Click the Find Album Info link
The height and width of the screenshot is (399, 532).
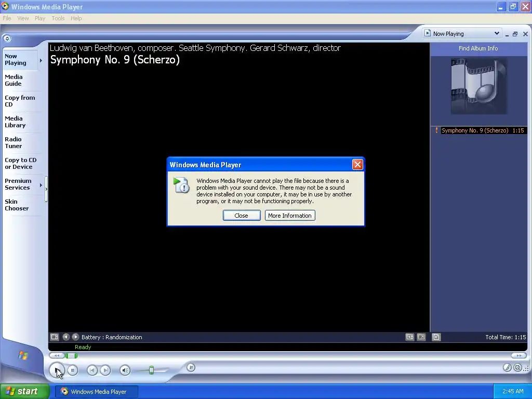478,48
